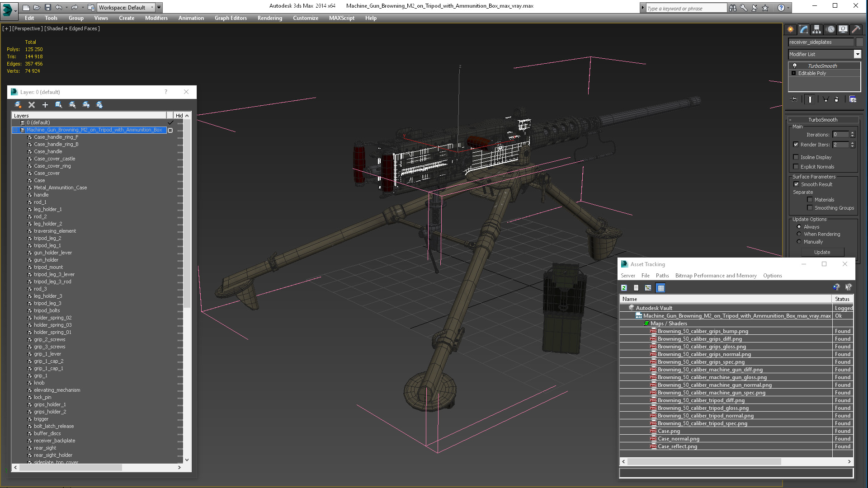Click the Pin Stack icon
Viewport: 868px width, 488px height.
[794, 99]
